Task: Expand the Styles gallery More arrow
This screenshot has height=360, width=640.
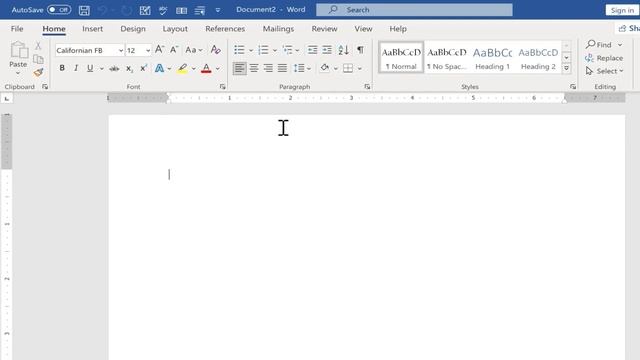Action: (x=567, y=69)
